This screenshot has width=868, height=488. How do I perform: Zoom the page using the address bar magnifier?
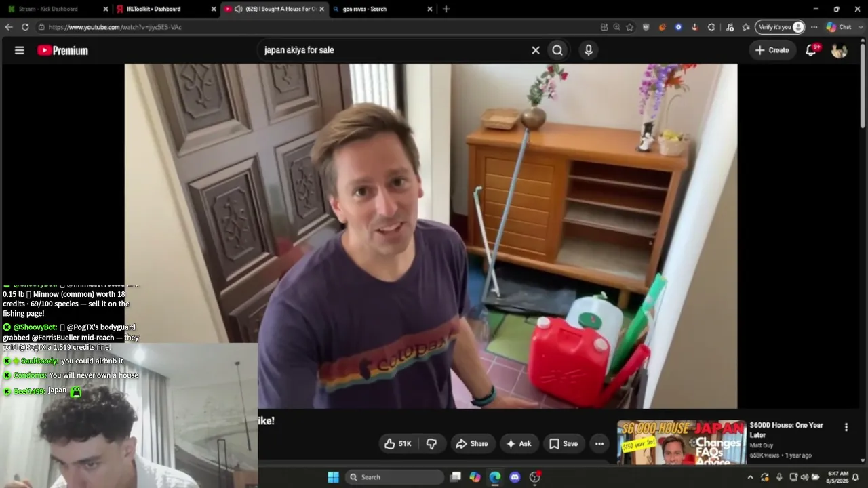(617, 27)
